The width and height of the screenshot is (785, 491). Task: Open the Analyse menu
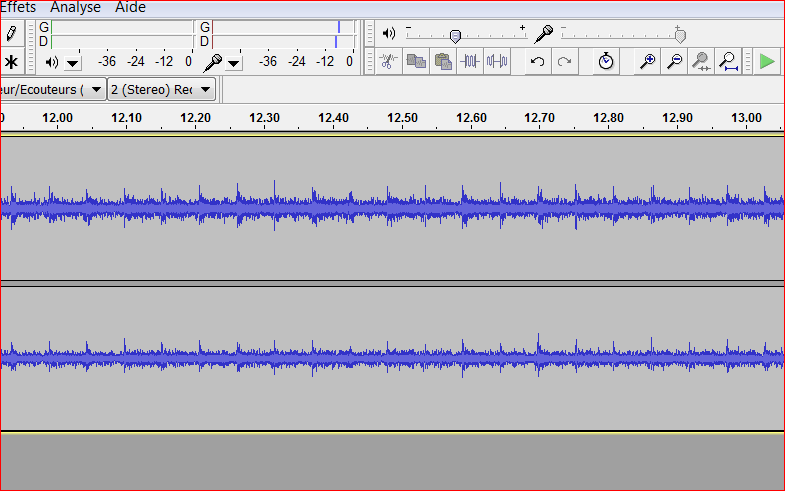(76, 7)
